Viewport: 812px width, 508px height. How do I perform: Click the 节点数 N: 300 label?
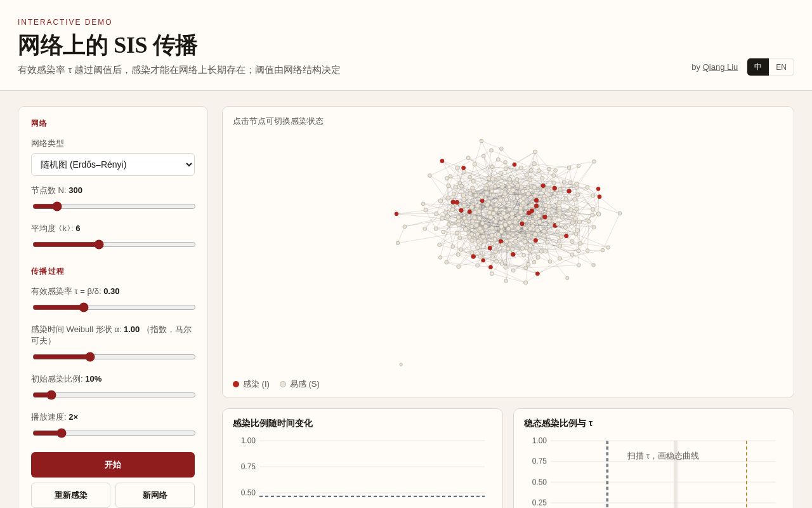click(57, 190)
